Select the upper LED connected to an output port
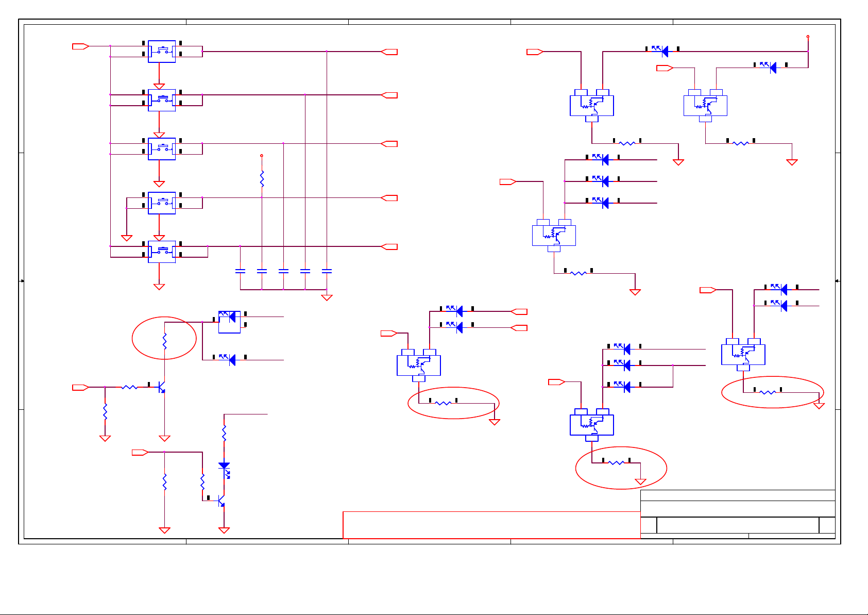This screenshot has height=615, width=868. (x=455, y=311)
